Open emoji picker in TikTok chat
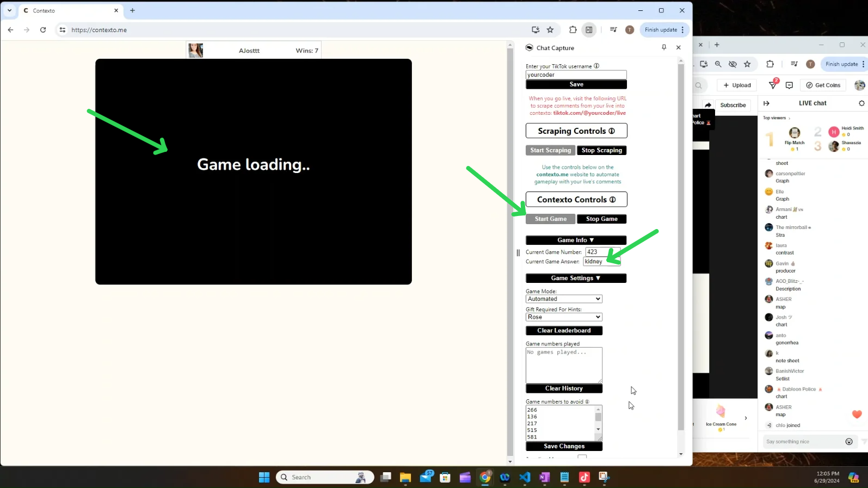Image resolution: width=868 pixels, height=488 pixels. [x=849, y=442]
